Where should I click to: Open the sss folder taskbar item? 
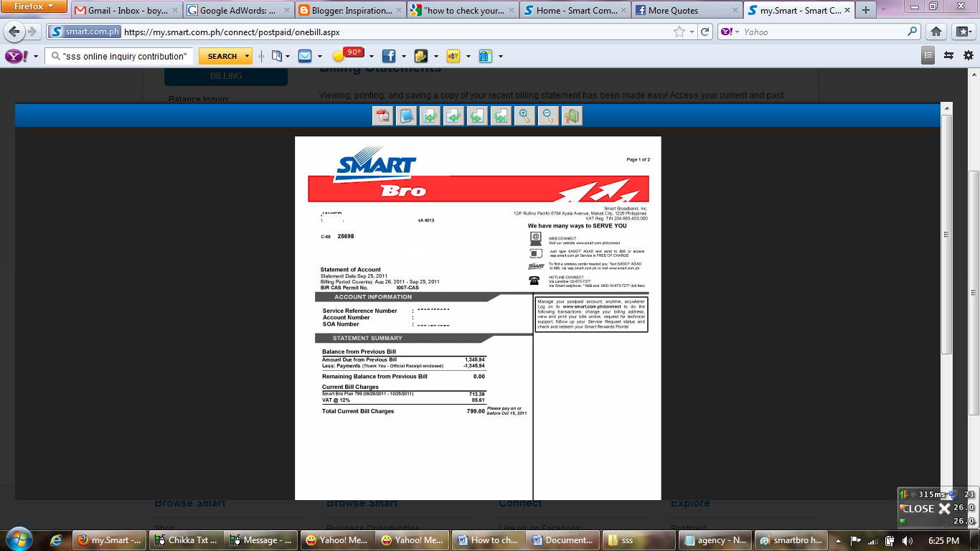tap(638, 540)
